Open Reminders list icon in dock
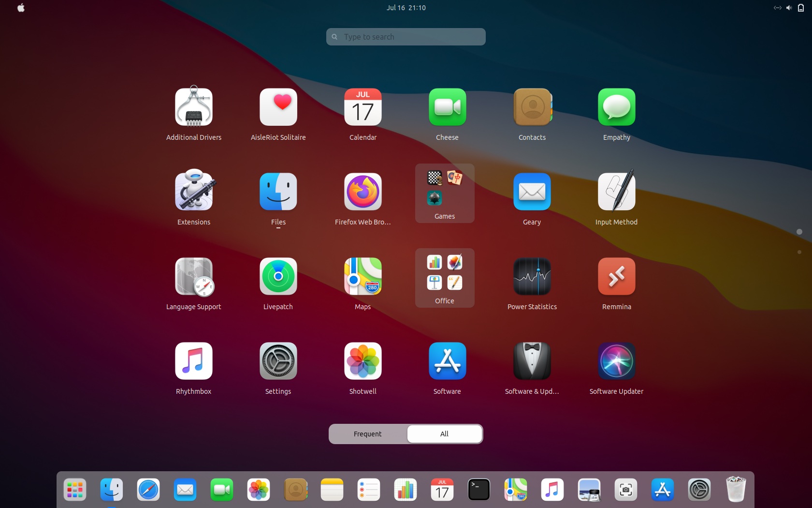 [369, 490]
